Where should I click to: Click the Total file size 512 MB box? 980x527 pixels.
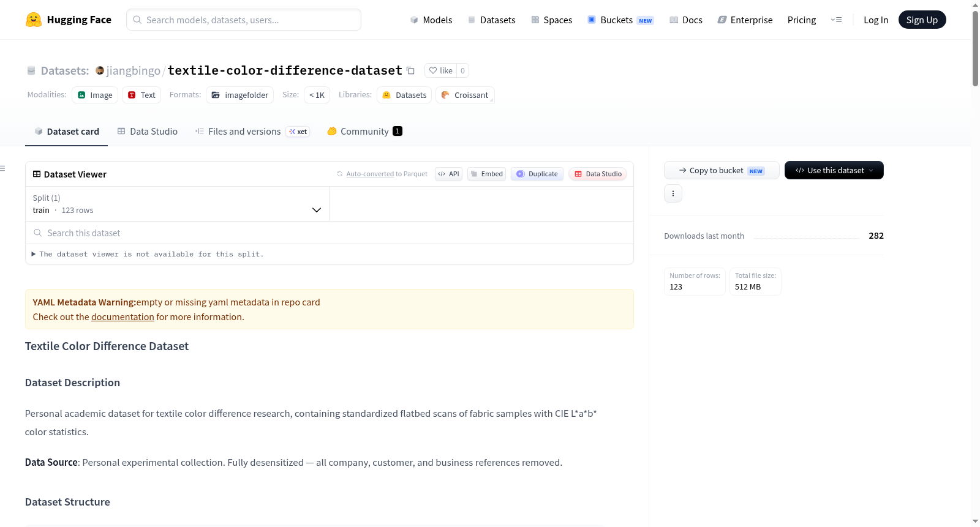click(755, 282)
